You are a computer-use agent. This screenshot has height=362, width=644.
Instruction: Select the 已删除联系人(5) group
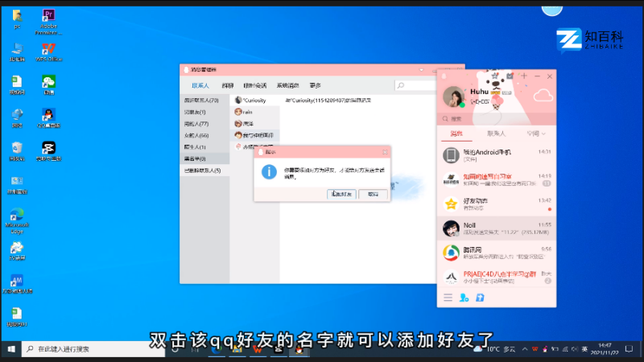204,171
